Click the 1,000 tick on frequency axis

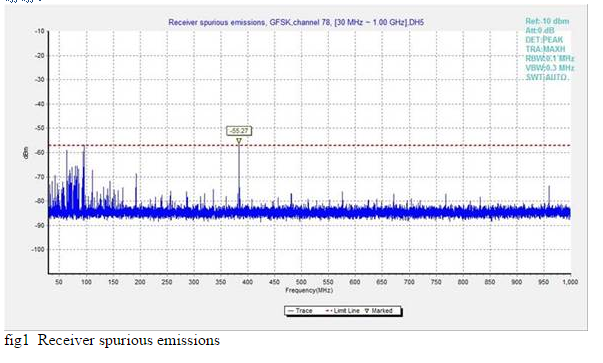coord(570,282)
